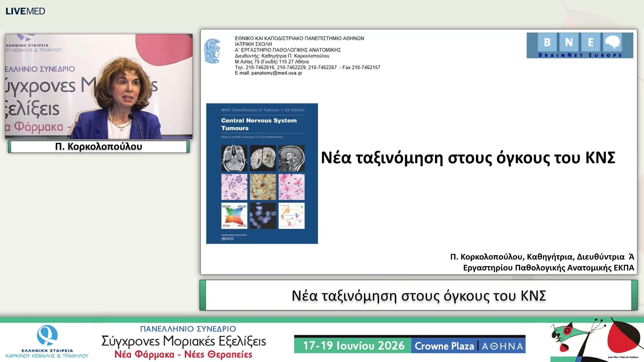Click the author credit line Καθηγήτρια, Διευθύντρια
644x362 pixels.
[542, 257]
